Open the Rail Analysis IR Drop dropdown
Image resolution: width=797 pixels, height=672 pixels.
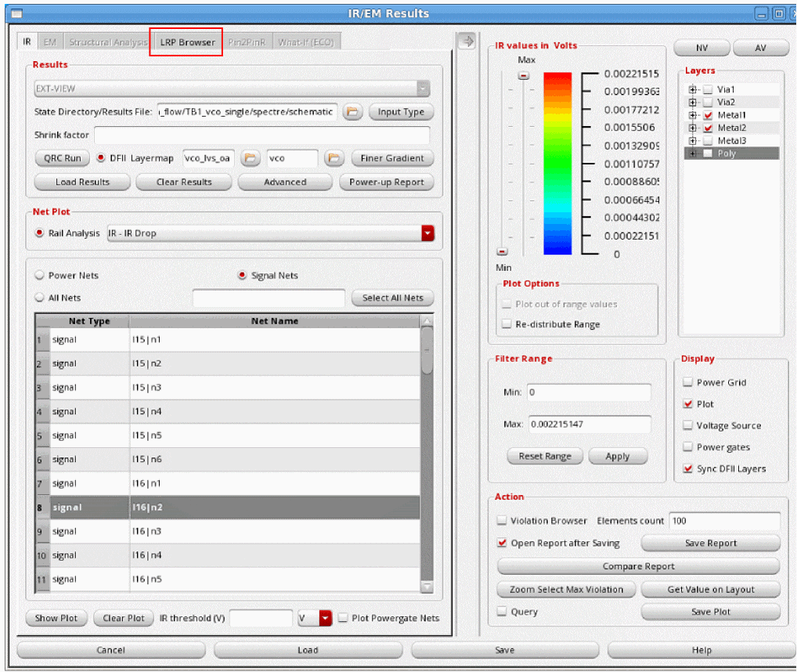click(427, 233)
